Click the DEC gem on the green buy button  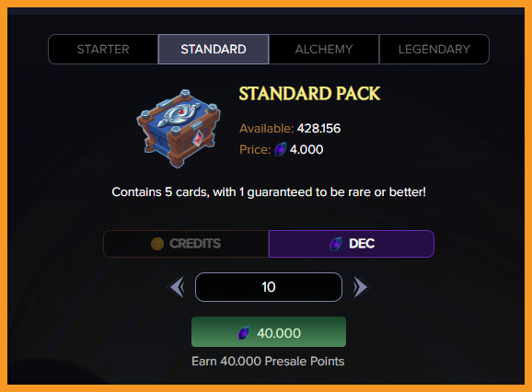[244, 333]
